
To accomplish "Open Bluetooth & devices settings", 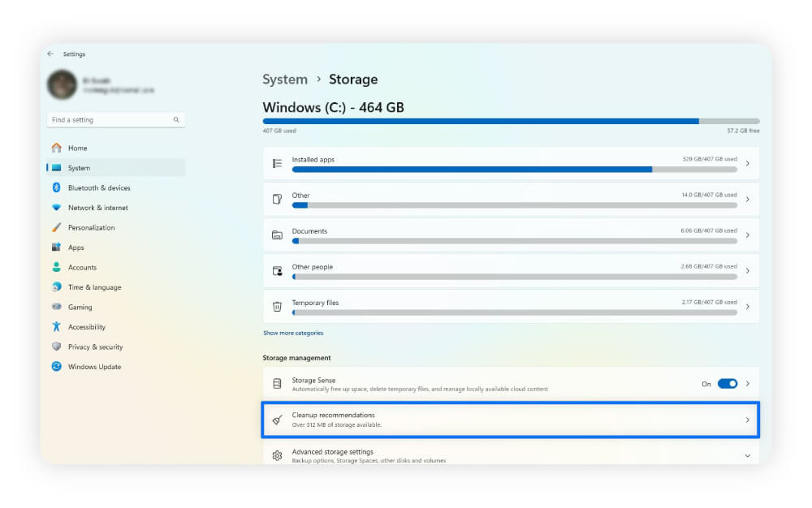I will pos(115,187).
